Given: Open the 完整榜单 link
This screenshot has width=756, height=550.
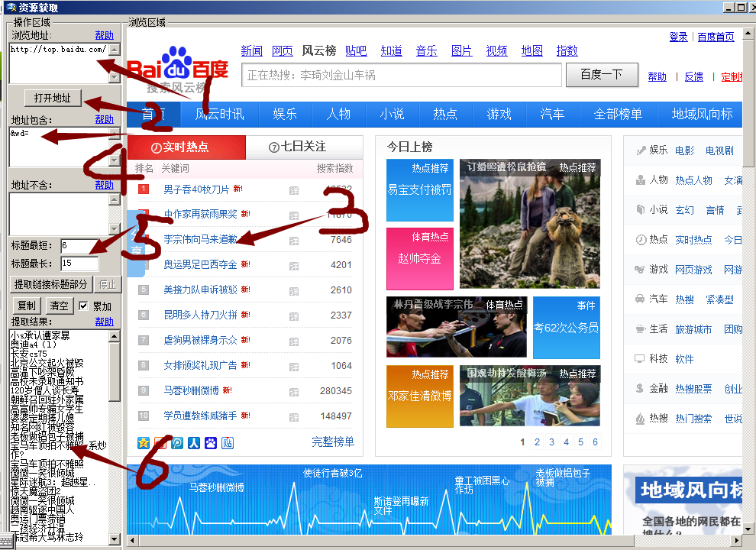Looking at the screenshot, I should (333, 442).
